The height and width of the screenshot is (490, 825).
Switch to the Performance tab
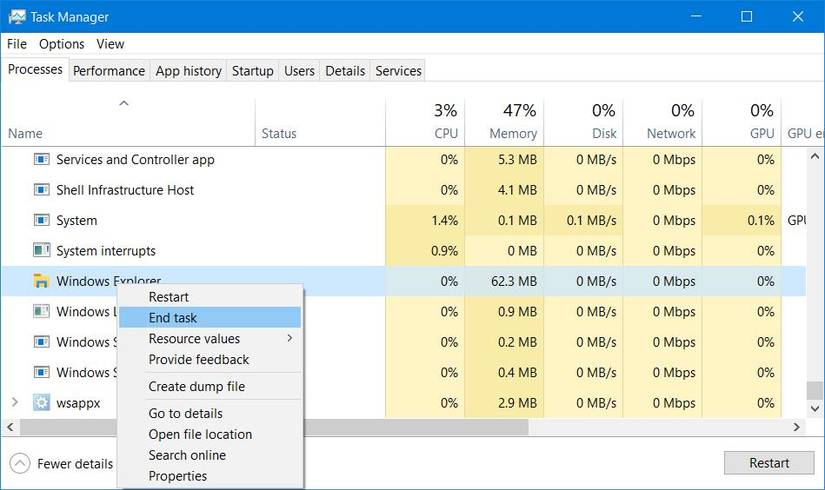(x=109, y=71)
